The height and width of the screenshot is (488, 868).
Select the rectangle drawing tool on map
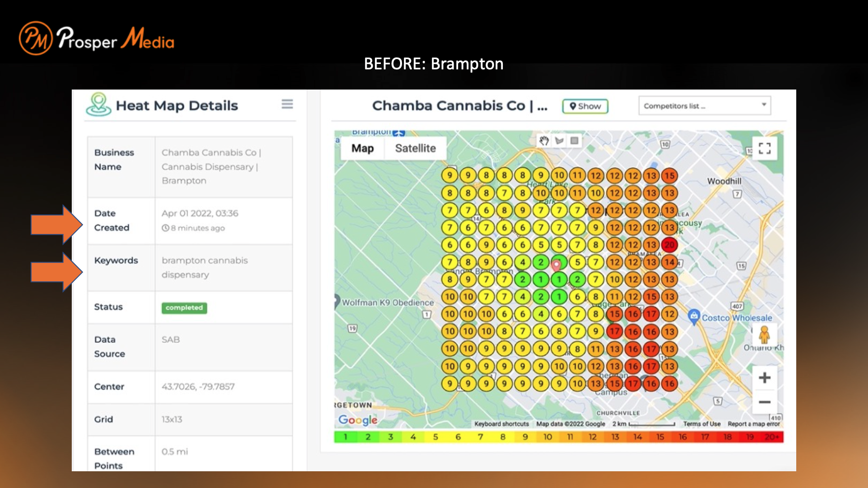574,141
